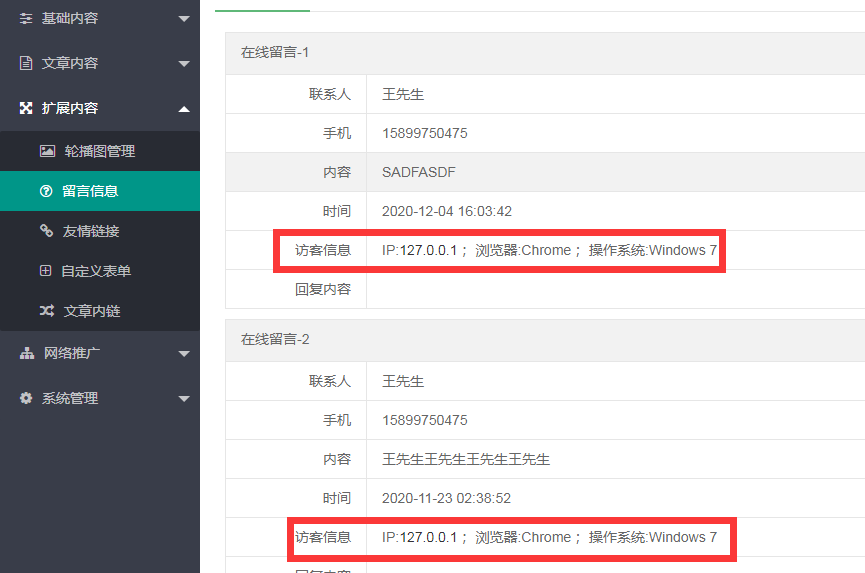Expand the 文章内容 dropdown arrow
865x573 pixels.
click(x=183, y=64)
